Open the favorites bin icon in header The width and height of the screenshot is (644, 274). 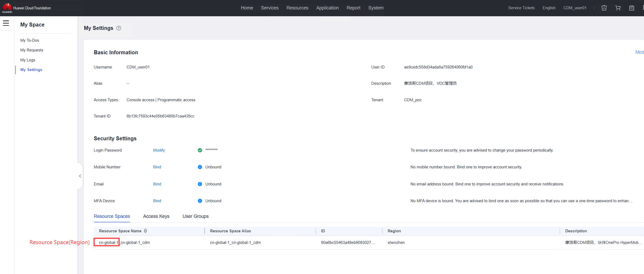tap(604, 8)
